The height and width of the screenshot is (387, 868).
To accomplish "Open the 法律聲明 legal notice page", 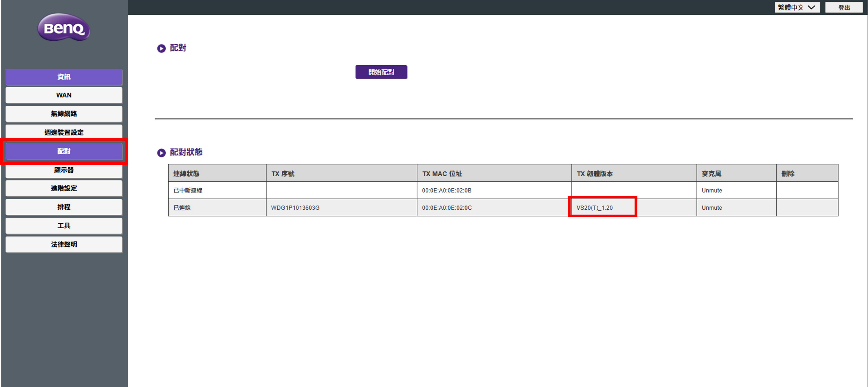I will click(64, 244).
